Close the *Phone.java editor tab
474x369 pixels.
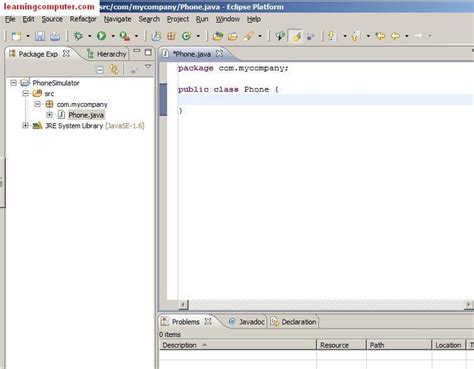pyautogui.click(x=219, y=54)
